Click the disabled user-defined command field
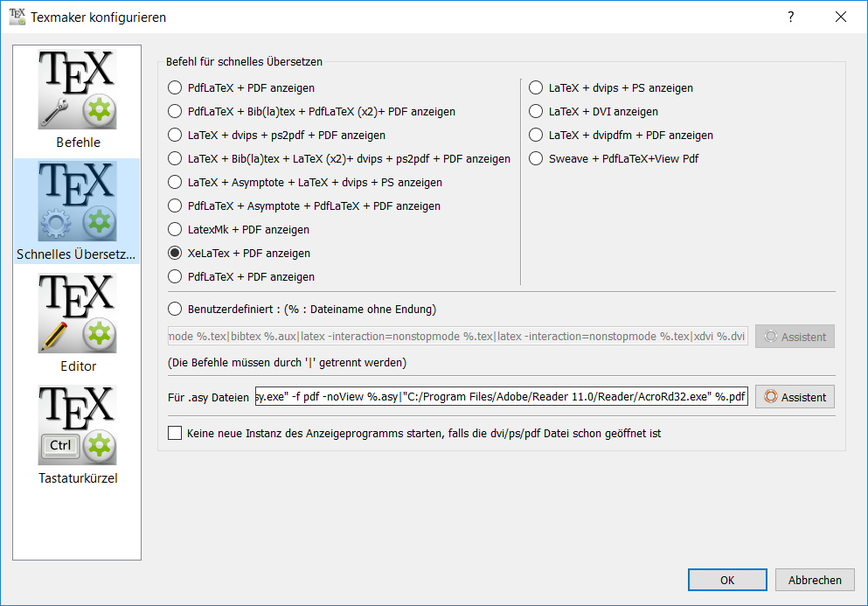Screen dimensions: 868x606 point(458,337)
